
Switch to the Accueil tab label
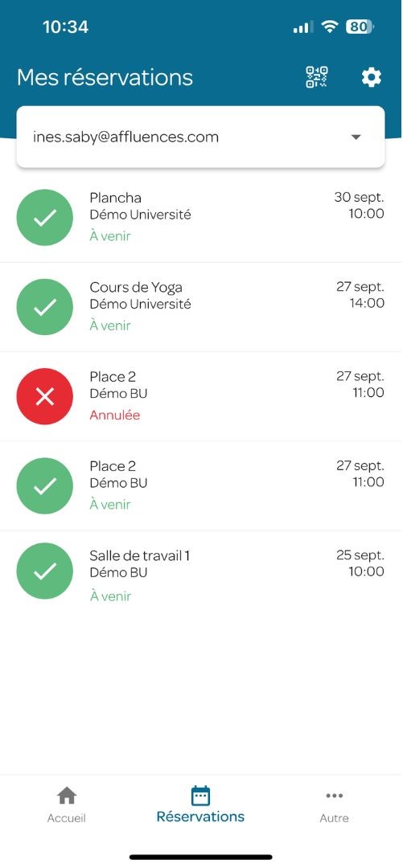(x=67, y=818)
